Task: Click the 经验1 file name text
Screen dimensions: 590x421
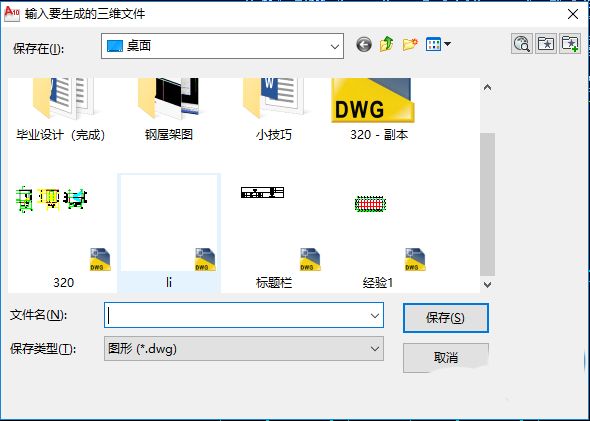Action: (x=378, y=283)
